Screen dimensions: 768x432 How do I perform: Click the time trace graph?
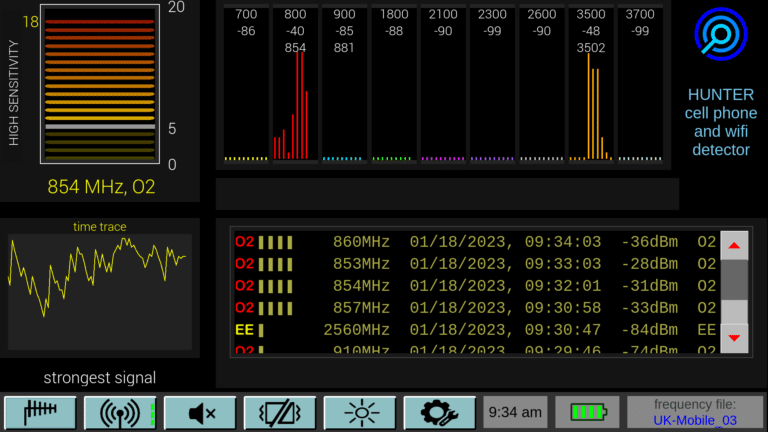[x=100, y=292]
